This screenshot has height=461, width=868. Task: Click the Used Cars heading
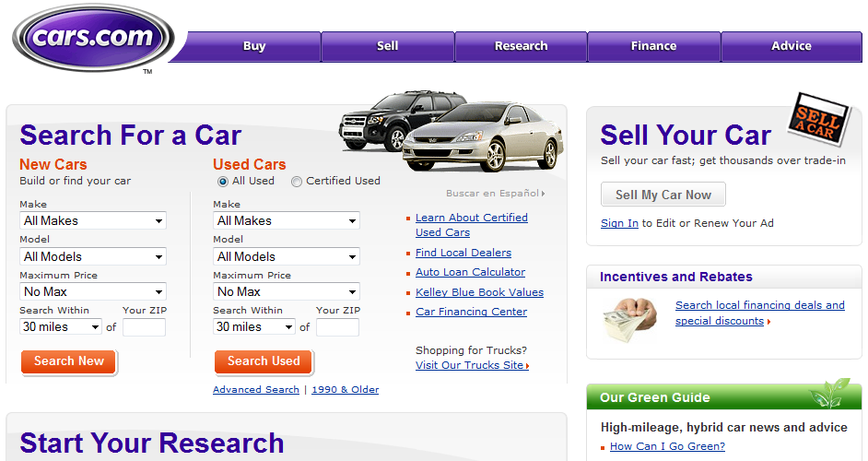249,164
